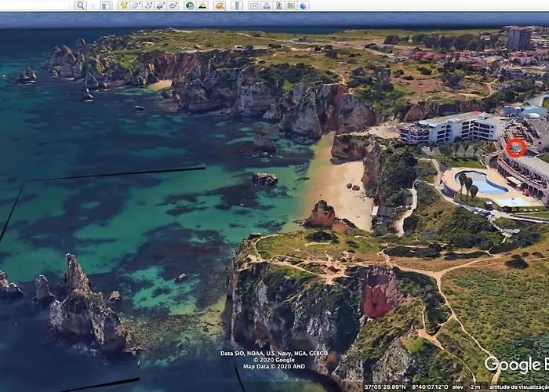
Task: Click the Add Placemark pin icon
Action: 123,5
